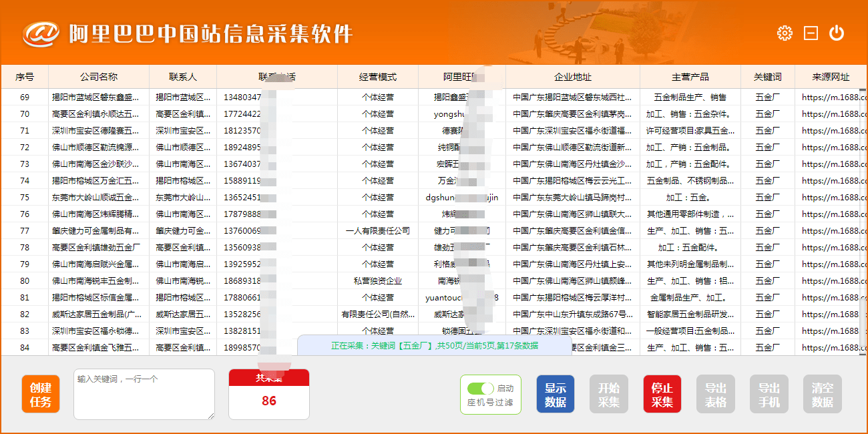Click the 开始采集 button
868x434 pixels.
(x=609, y=394)
